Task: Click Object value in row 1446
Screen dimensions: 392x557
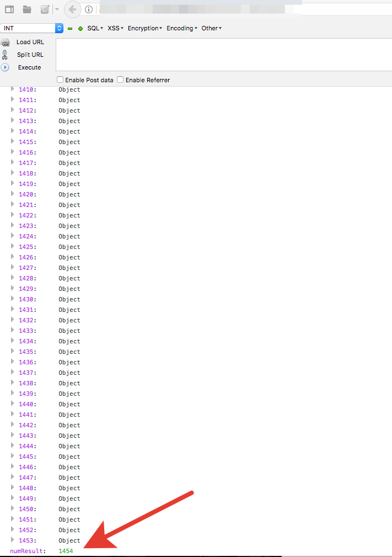Action: click(69, 467)
